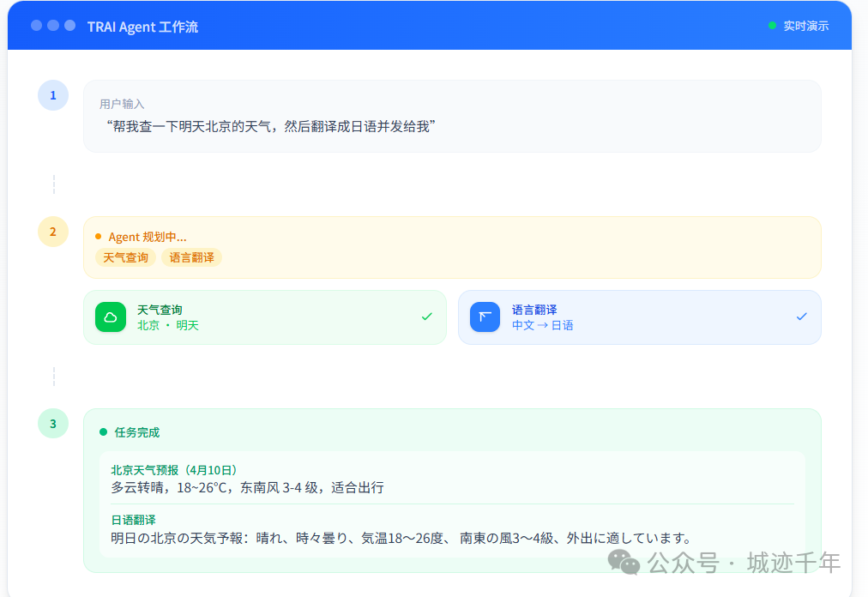The height and width of the screenshot is (597, 868).
Task: Click the orange dot beside Agent 规划中
Action: pos(99,237)
